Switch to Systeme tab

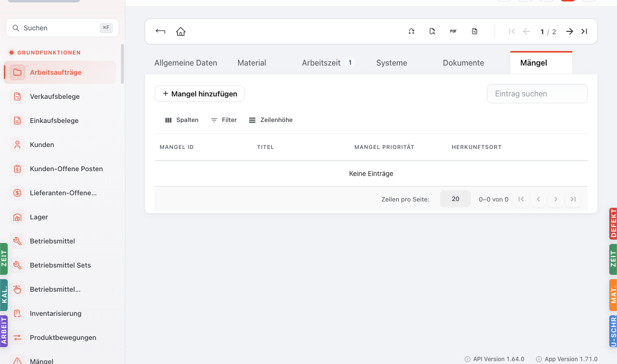click(392, 63)
